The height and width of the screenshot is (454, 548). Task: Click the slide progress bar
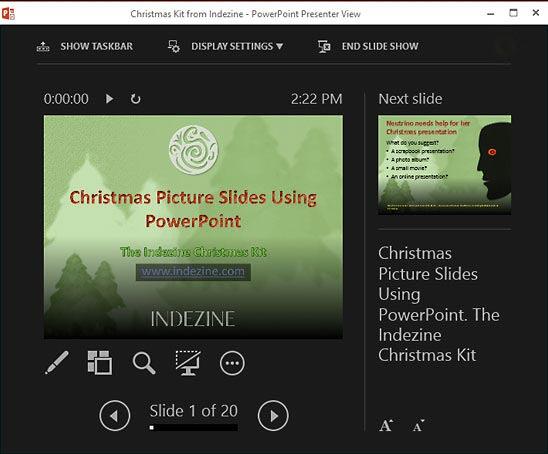click(x=193, y=427)
